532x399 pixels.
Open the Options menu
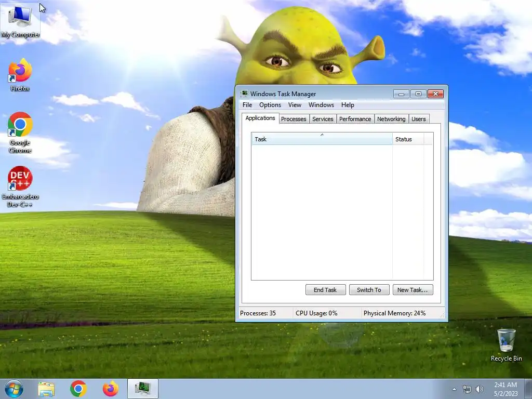[270, 105]
